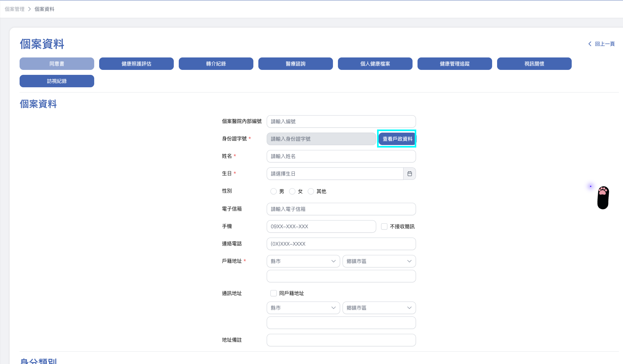Viewport: 623px width, 364px height.
Task: Open the 訪視紀錄 tab
Action: point(57,81)
